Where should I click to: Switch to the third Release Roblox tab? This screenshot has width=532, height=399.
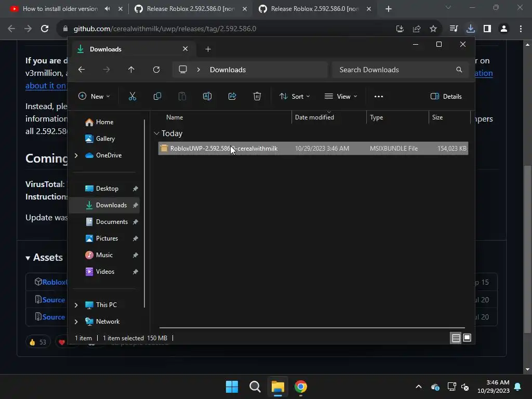[314, 9]
